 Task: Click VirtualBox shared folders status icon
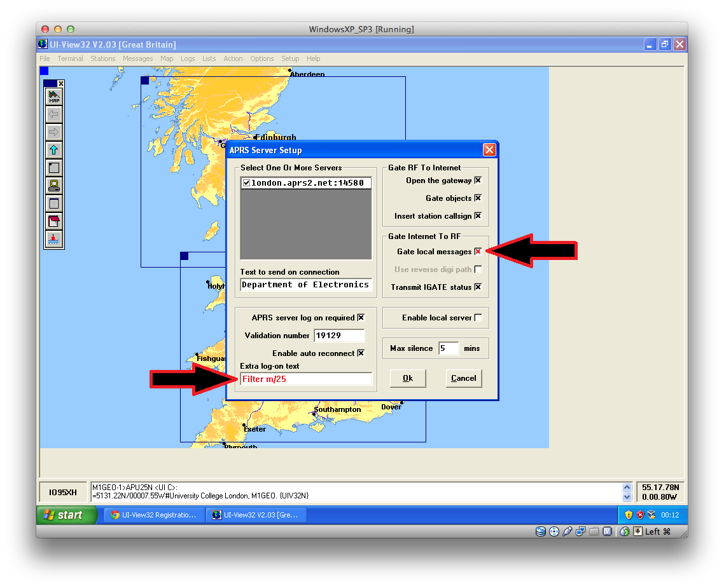594,531
